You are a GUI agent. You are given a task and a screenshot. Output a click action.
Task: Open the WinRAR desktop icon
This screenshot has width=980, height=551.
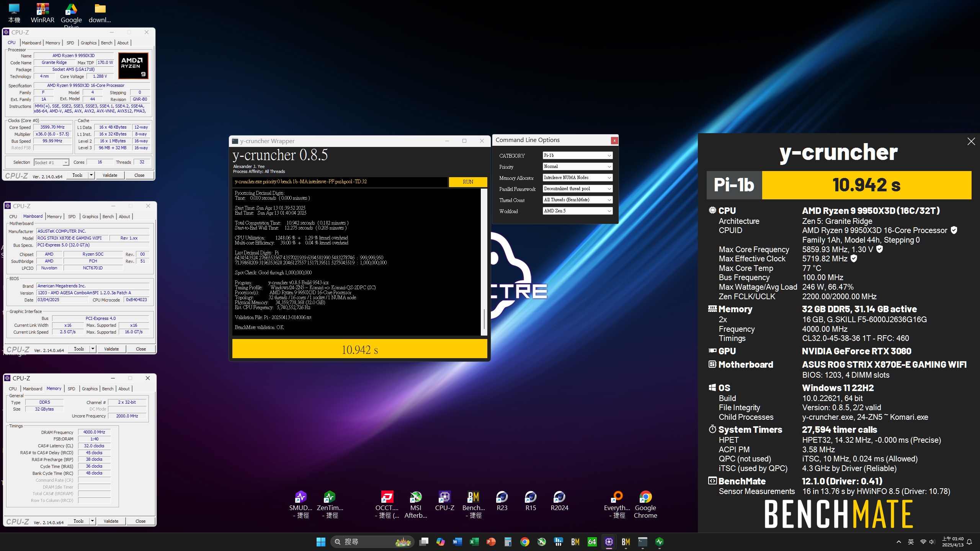(x=42, y=13)
